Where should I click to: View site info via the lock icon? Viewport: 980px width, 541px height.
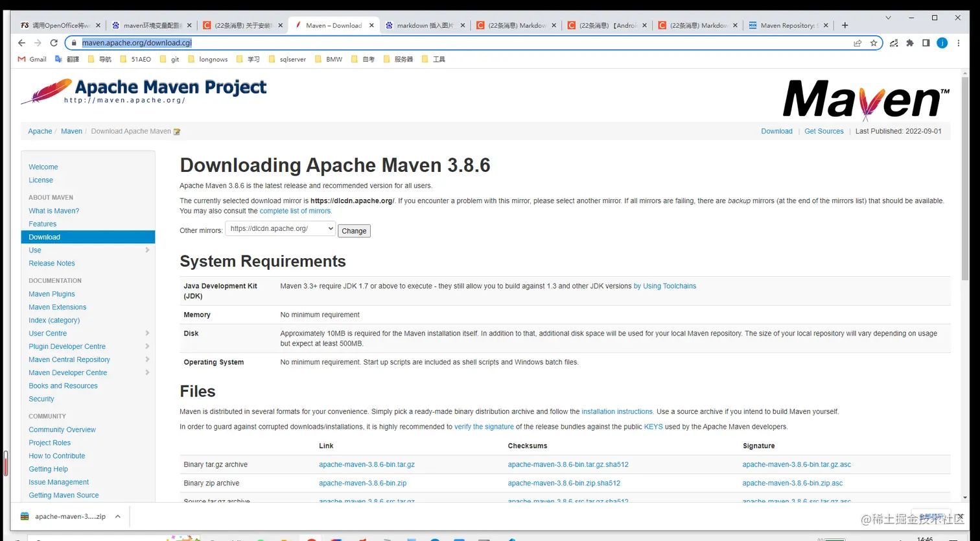click(73, 43)
